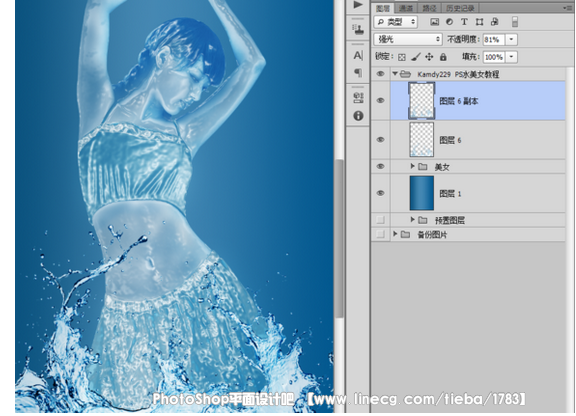Click the Actions panel play icon

[x=357, y=4]
